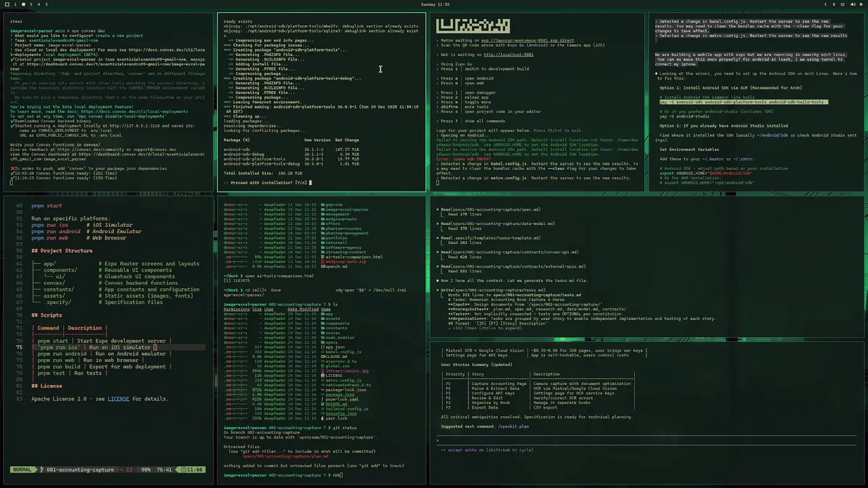This screenshot has width=868, height=488.
Task: Click the node_modules folder icon
Action: tap(323, 338)
